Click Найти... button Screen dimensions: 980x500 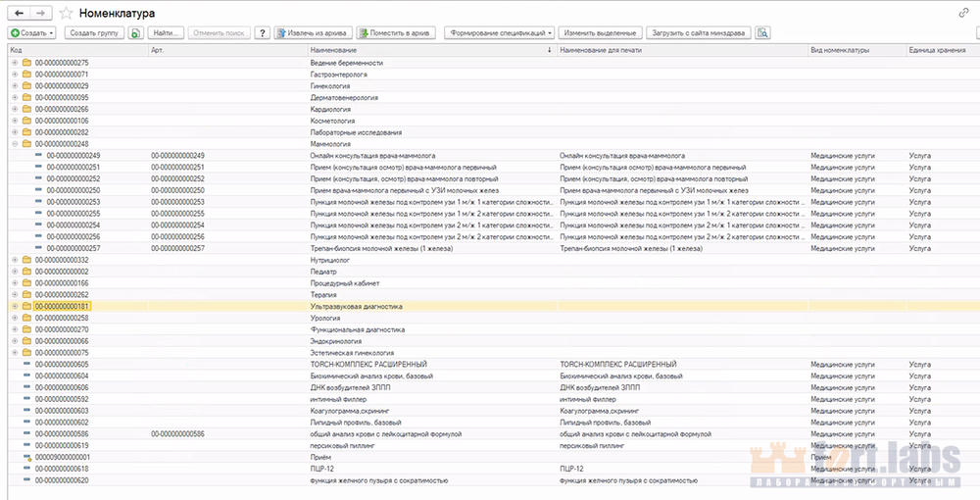(164, 32)
